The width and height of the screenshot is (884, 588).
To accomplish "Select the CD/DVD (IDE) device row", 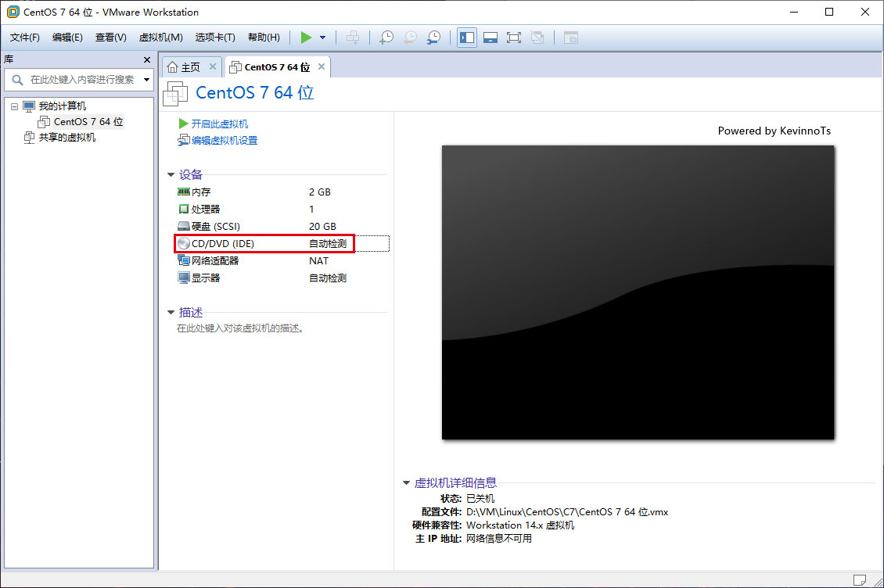I will pos(282,243).
